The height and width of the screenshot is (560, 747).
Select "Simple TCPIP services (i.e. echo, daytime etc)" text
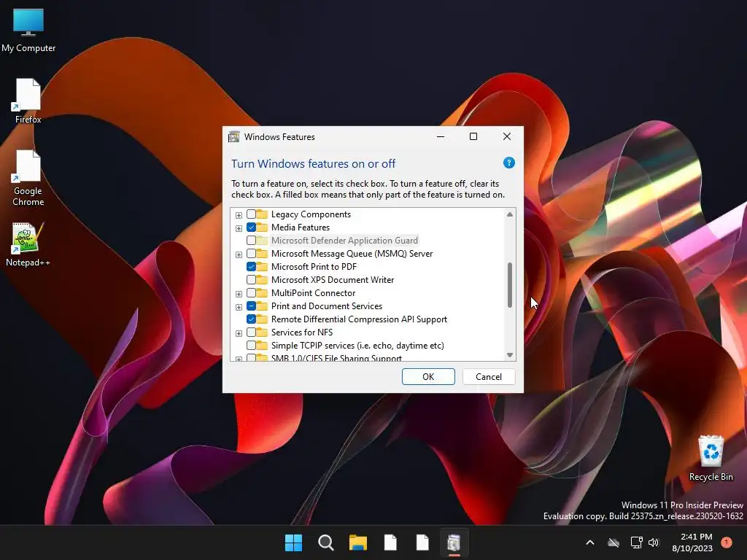357,345
